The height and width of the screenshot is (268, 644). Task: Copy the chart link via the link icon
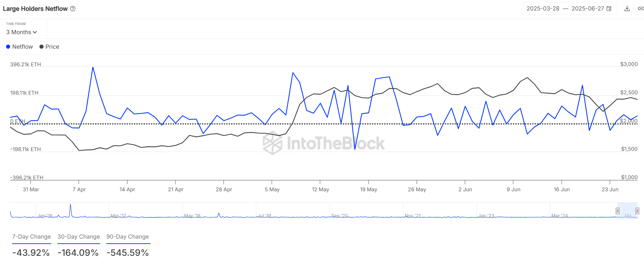[x=640, y=9]
